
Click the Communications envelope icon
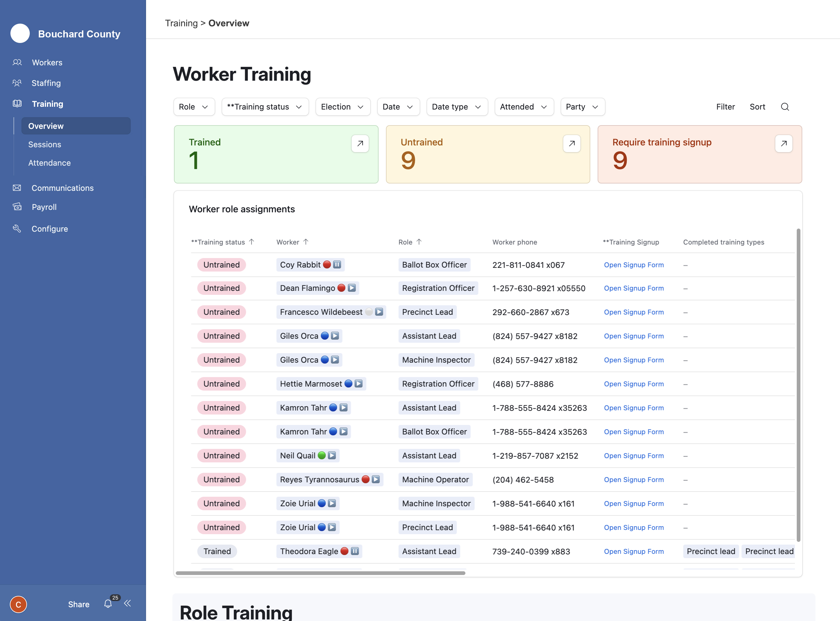(17, 188)
